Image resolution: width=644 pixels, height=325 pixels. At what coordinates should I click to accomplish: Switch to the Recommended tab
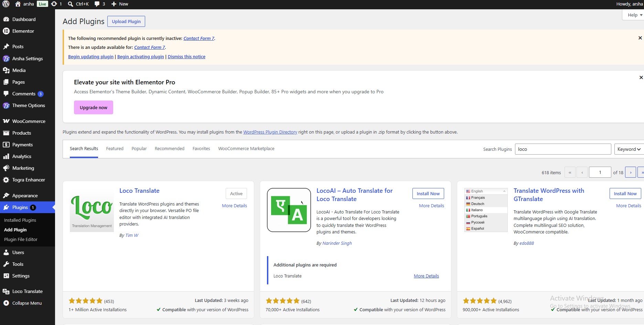tap(170, 149)
